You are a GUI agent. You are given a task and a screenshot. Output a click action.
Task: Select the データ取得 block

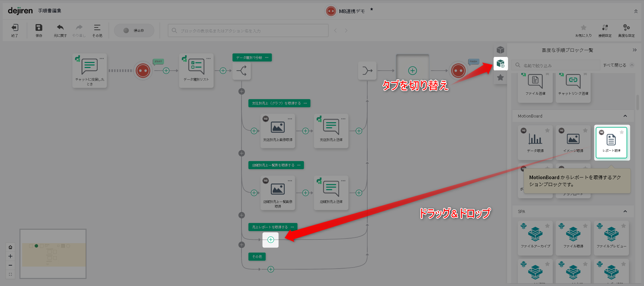(x=535, y=143)
